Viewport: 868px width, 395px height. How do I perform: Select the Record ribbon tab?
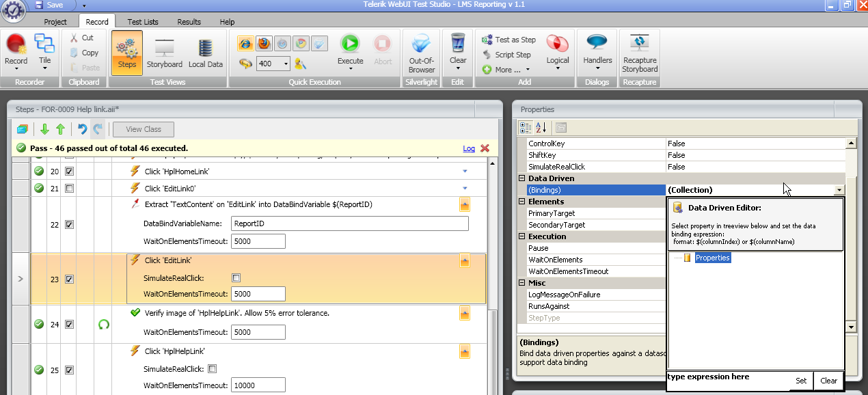(x=97, y=22)
